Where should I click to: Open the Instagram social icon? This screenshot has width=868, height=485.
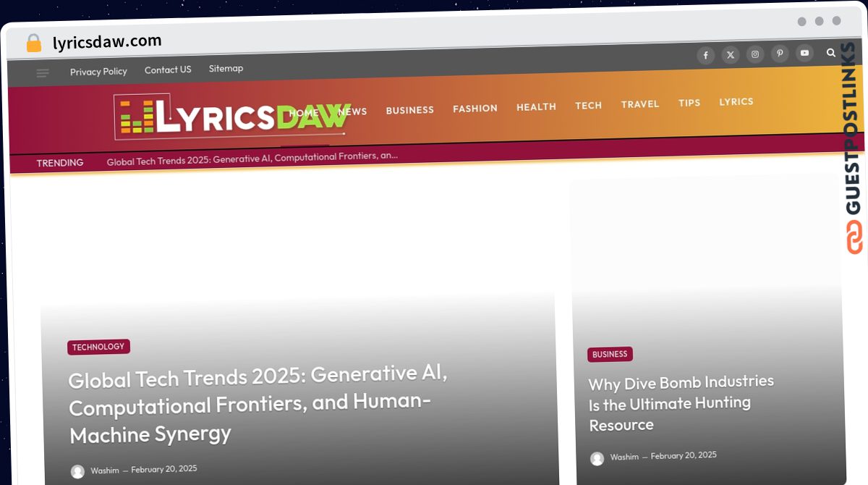coord(755,54)
